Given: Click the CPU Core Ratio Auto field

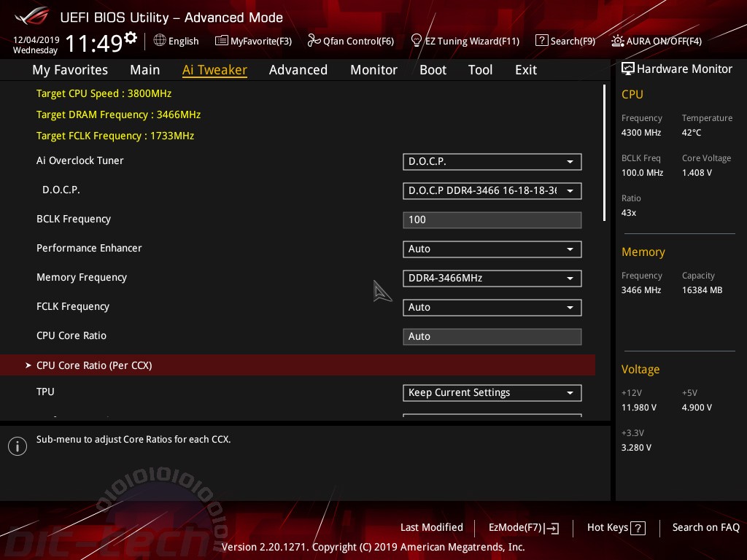Looking at the screenshot, I should [x=492, y=337].
